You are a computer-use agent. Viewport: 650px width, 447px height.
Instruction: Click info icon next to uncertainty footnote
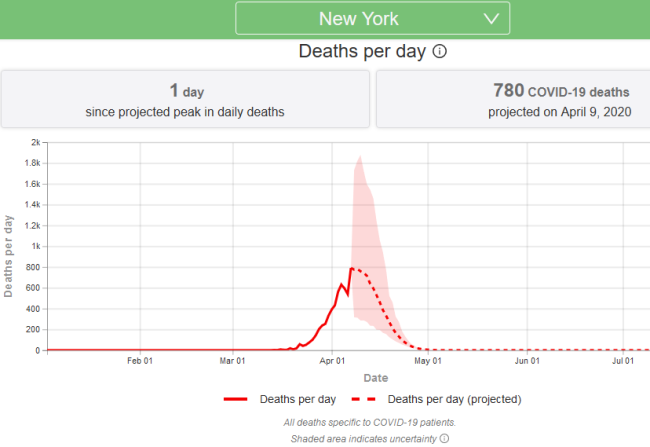[444, 438]
